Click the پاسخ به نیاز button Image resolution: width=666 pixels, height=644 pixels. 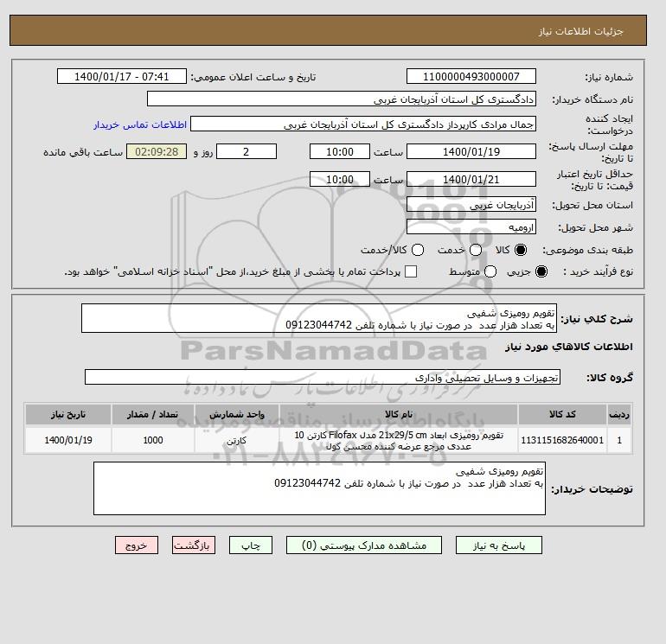tap(499, 545)
